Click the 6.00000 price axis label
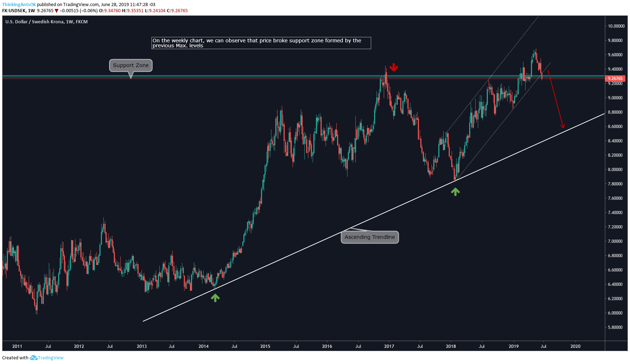Viewport: 630px width, 364px height. tap(615, 313)
